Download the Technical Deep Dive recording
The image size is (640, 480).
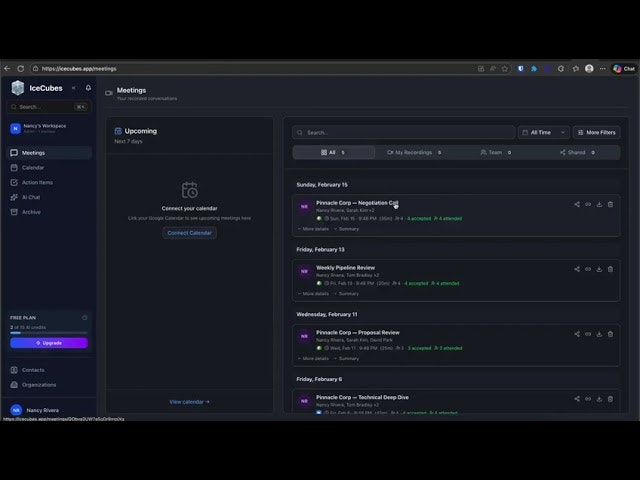599,399
